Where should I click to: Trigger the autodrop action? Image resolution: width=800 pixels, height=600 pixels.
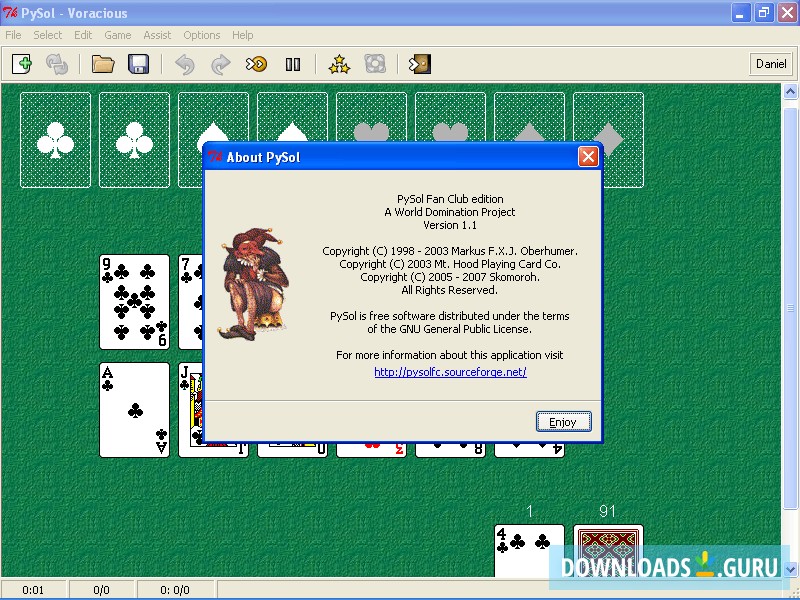tap(257, 64)
